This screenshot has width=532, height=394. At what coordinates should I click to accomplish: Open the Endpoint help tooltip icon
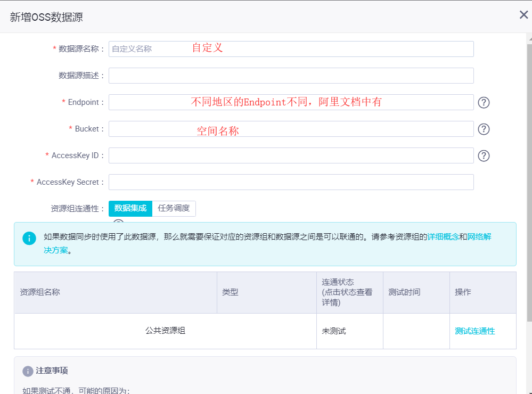(484, 102)
